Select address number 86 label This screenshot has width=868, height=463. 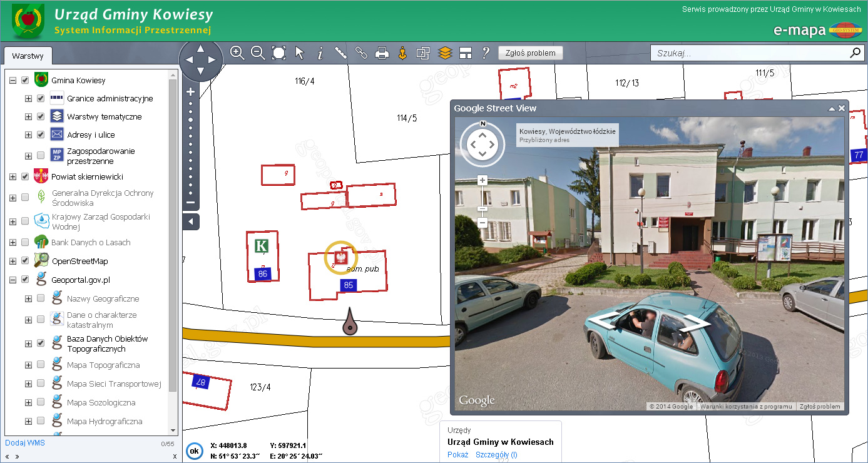263,274
